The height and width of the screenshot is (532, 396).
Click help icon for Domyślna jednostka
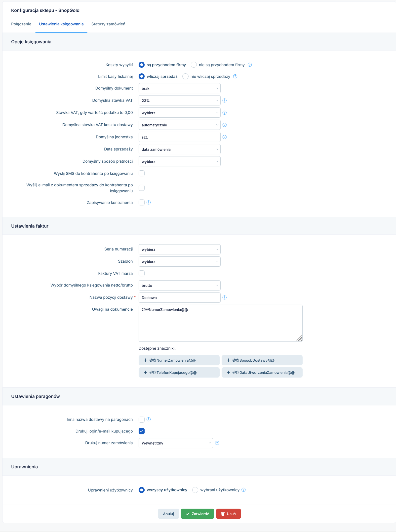click(225, 137)
